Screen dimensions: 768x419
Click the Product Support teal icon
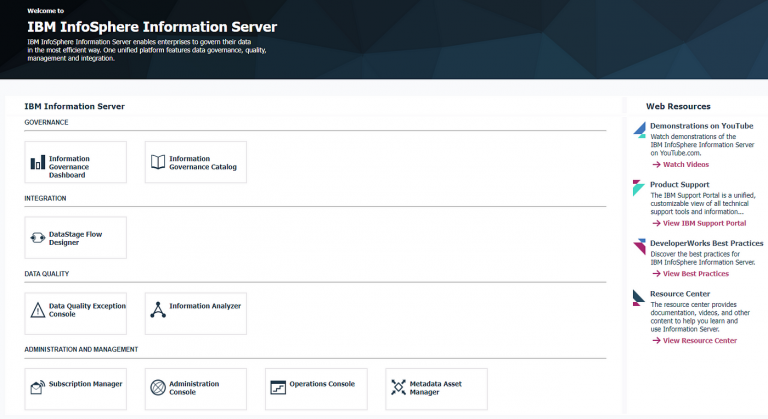[x=638, y=188]
